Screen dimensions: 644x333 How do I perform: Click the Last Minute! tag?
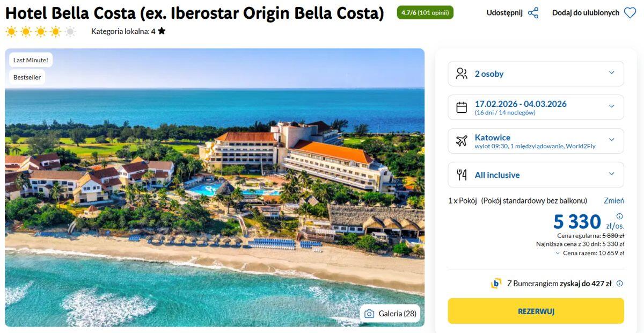[31, 60]
